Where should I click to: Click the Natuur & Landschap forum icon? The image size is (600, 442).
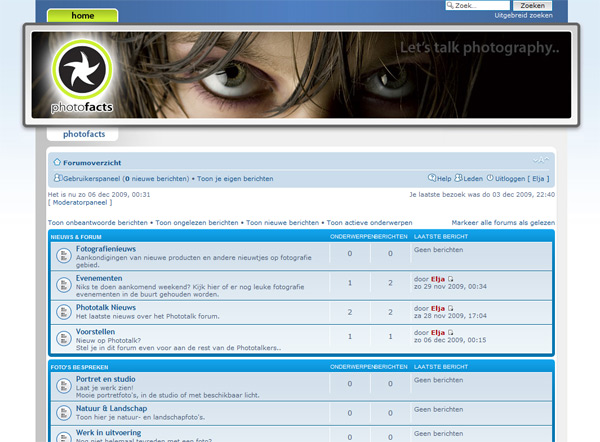click(64, 413)
